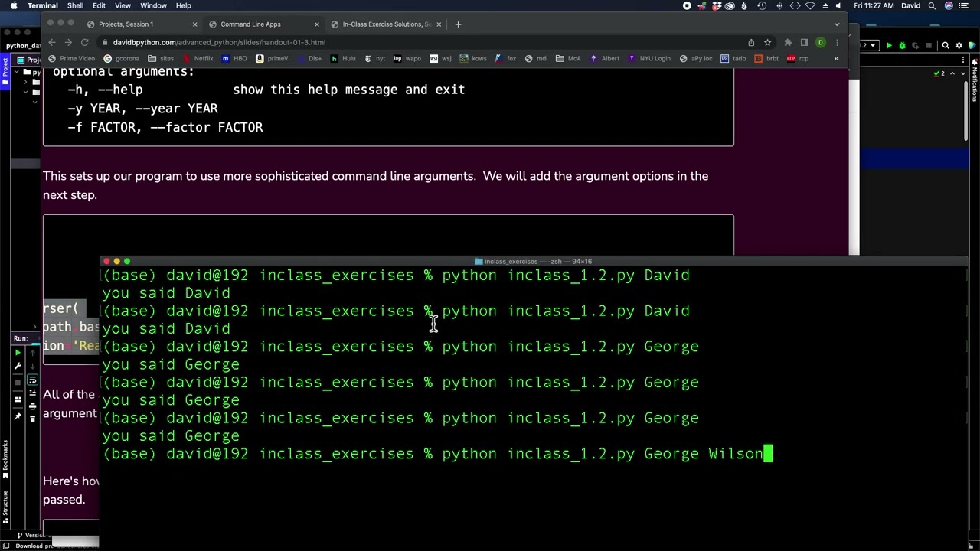
Task: Open gcorona bookmark
Action: [x=122, y=58]
